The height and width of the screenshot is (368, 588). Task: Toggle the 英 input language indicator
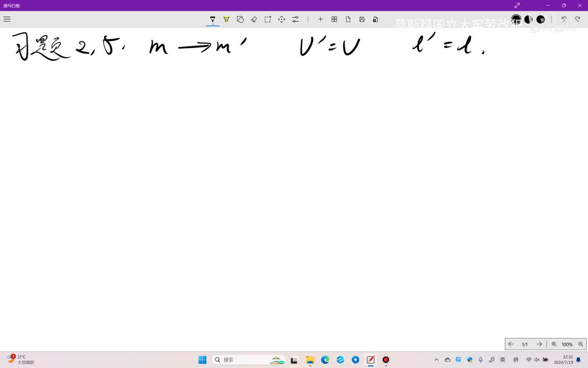click(502, 360)
